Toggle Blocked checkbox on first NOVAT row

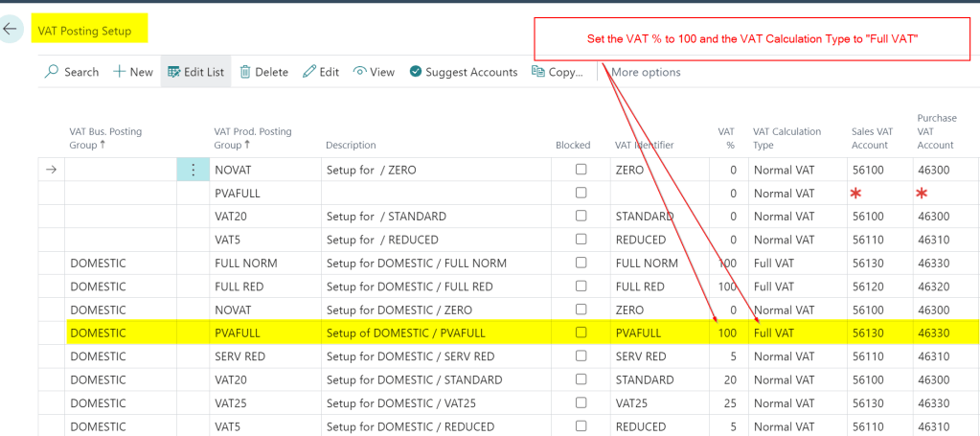coord(581,170)
